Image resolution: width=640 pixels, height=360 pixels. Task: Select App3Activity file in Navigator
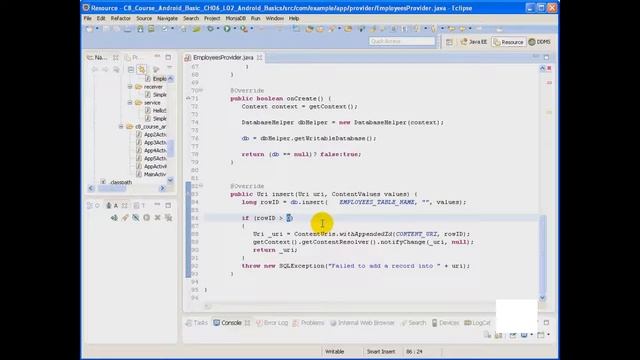155,142
